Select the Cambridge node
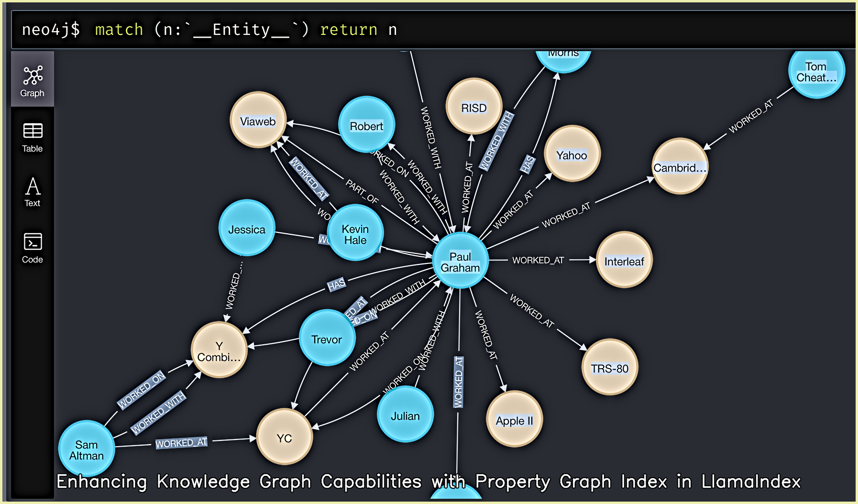This screenshot has width=858, height=504. [680, 166]
